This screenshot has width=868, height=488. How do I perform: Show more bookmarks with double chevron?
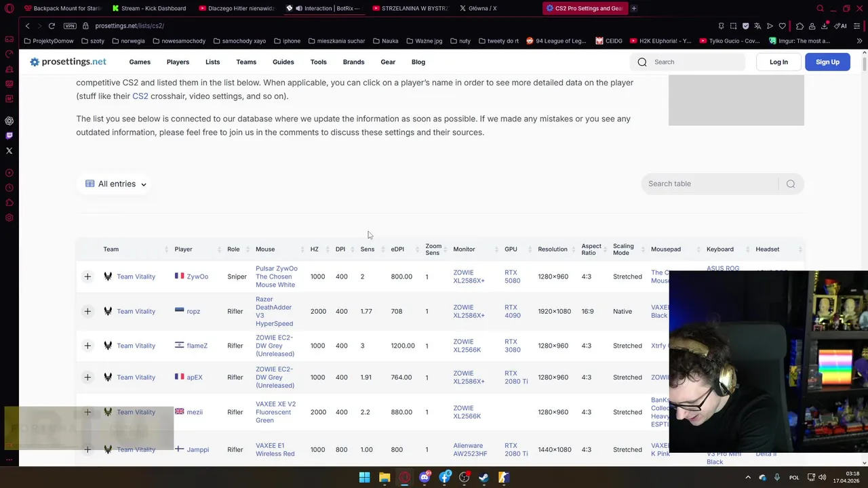861,41
